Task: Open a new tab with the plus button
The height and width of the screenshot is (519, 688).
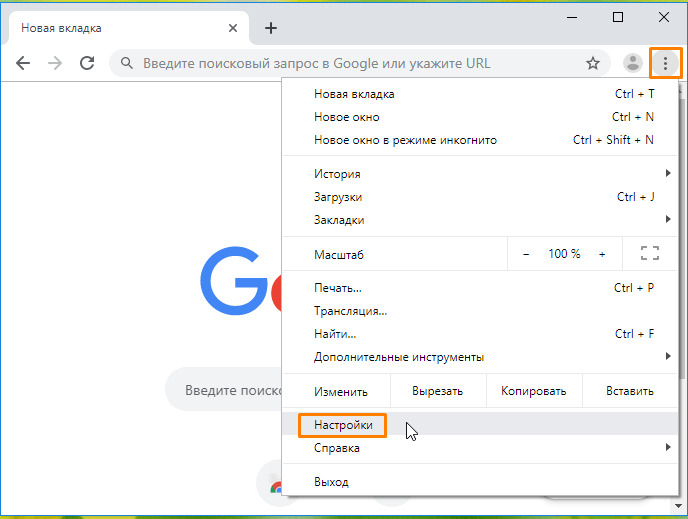Action: point(271,28)
